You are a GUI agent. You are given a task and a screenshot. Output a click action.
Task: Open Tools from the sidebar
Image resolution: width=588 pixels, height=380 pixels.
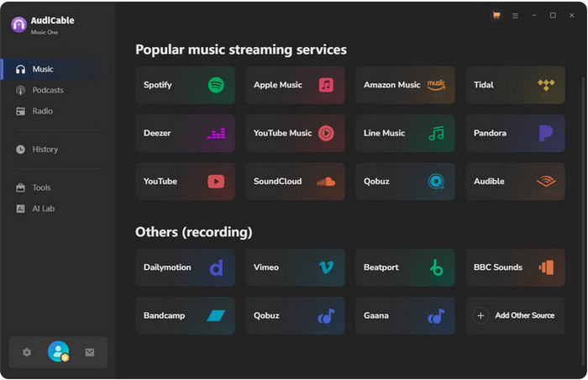pyautogui.click(x=56, y=187)
